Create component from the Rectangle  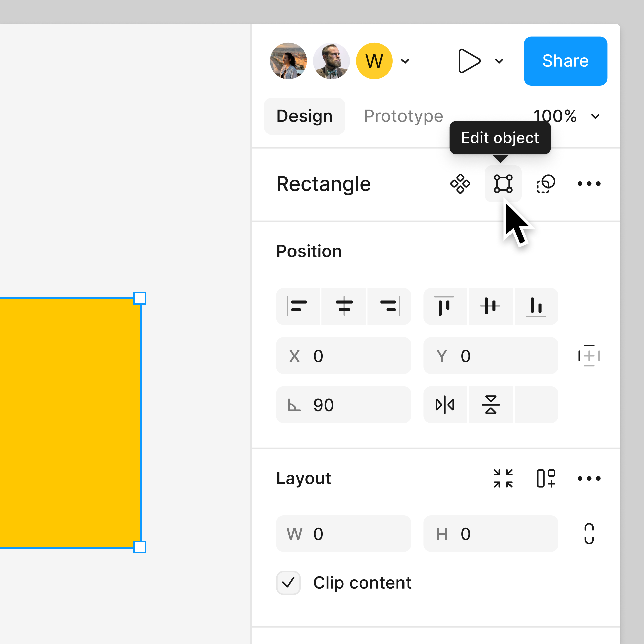[460, 183]
